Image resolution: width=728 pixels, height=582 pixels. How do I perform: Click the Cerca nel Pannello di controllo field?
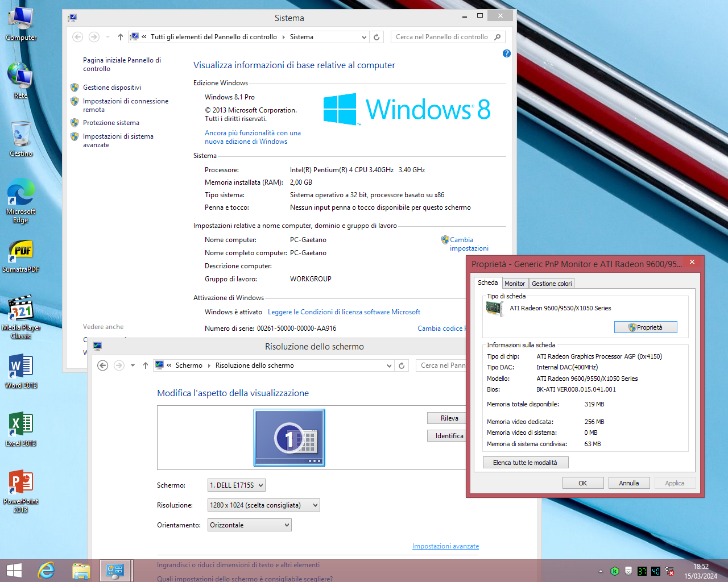pyautogui.click(x=442, y=37)
